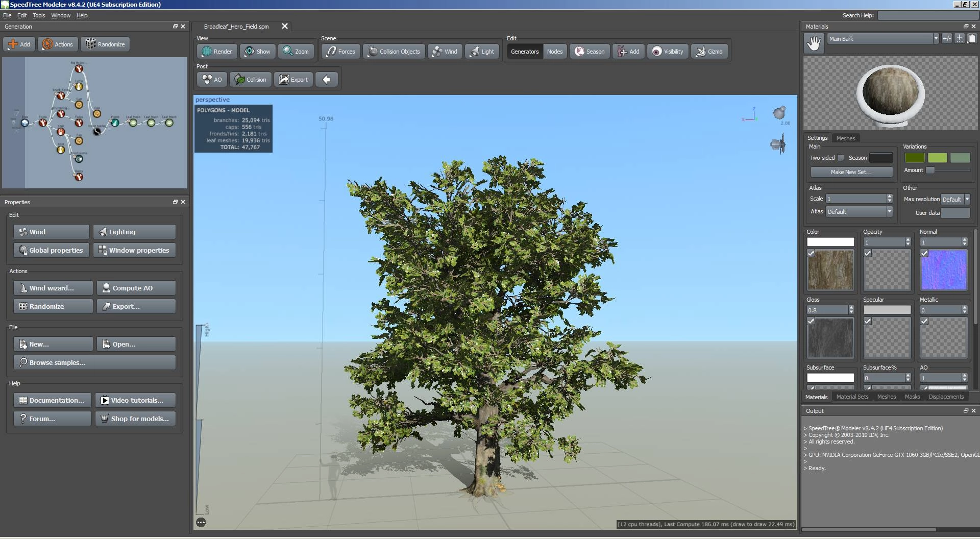Toggle Generators edit mode
Image resolution: width=980 pixels, height=539 pixels.
525,52
